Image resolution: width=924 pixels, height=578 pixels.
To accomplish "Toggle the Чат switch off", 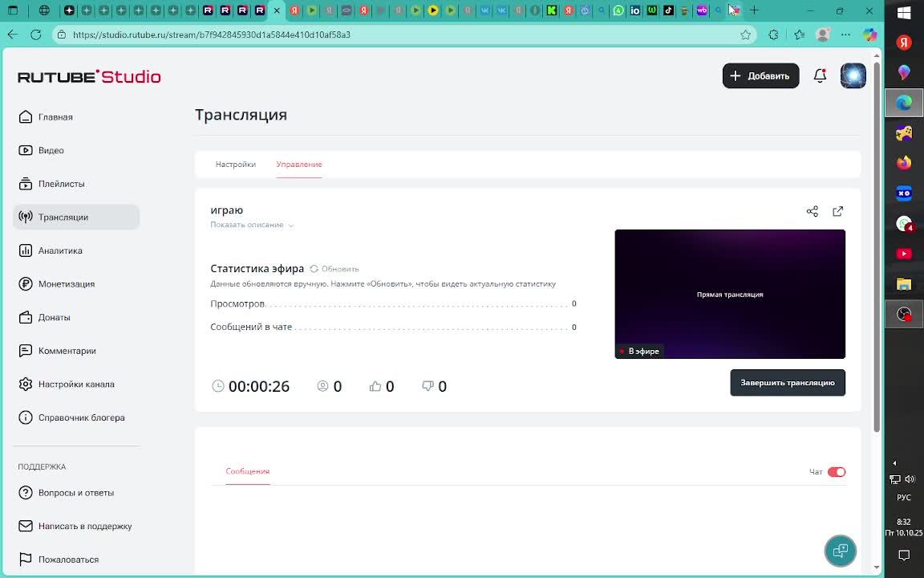I will click(x=836, y=472).
